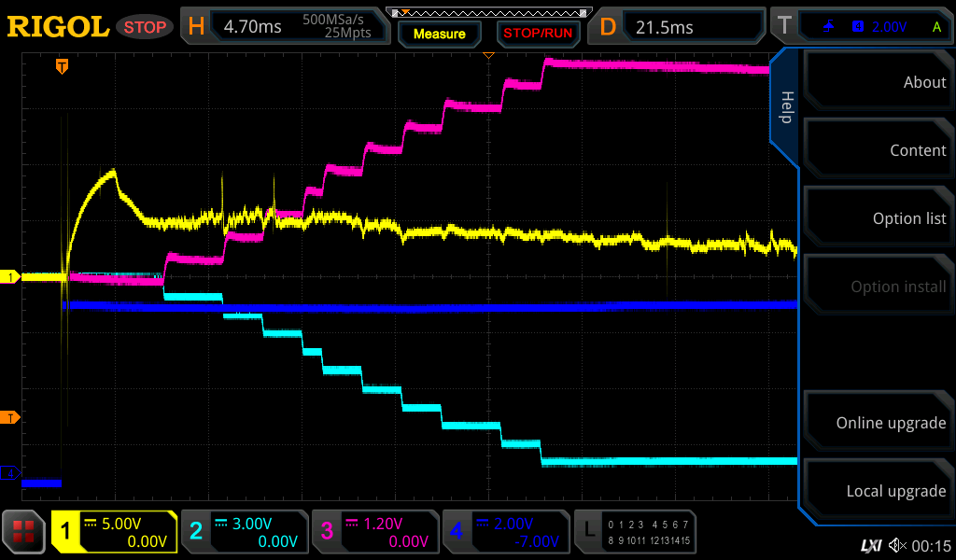Click the RIGOL logo
Viewport: 956px width, 560px height.
[x=58, y=27]
